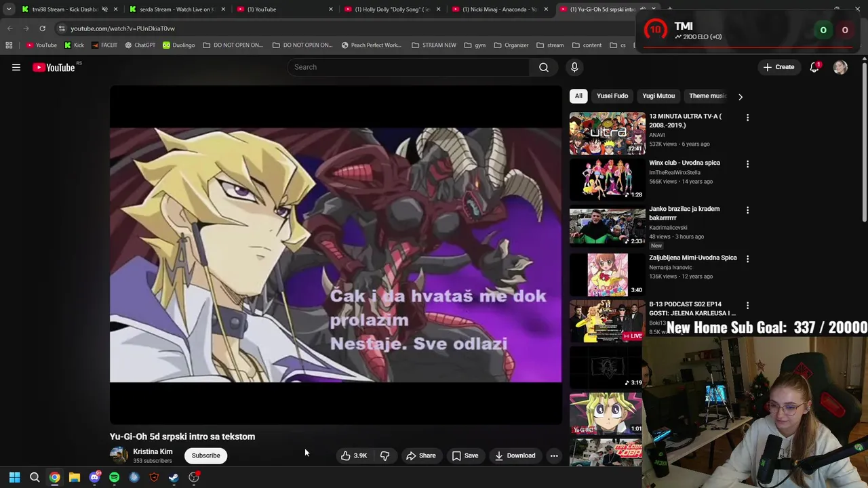
Task: Open more actions ellipsis below the video
Action: 554,455
